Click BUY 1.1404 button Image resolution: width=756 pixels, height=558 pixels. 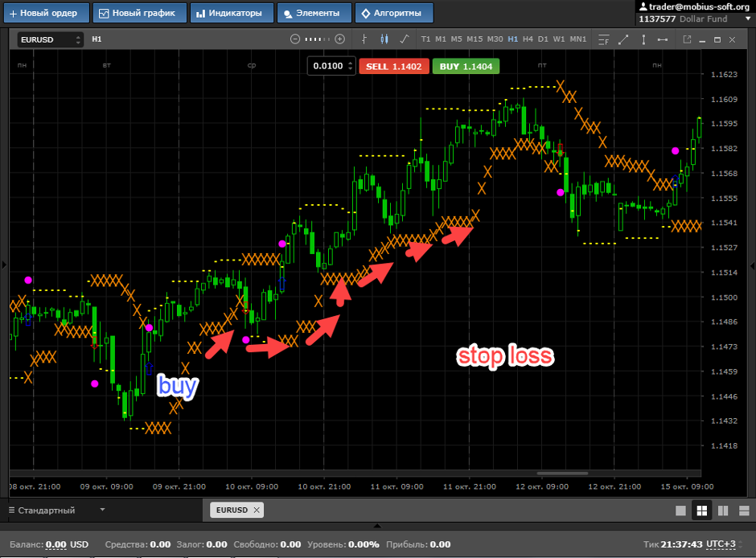point(466,67)
